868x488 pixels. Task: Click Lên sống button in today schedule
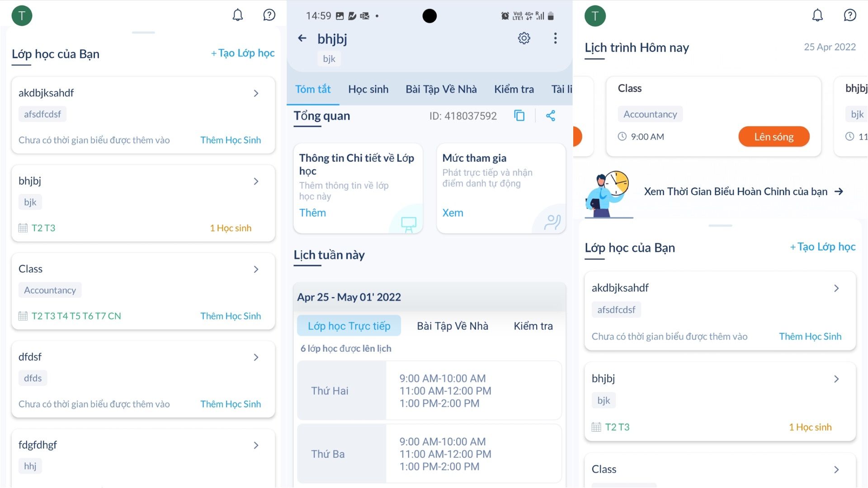coord(774,136)
